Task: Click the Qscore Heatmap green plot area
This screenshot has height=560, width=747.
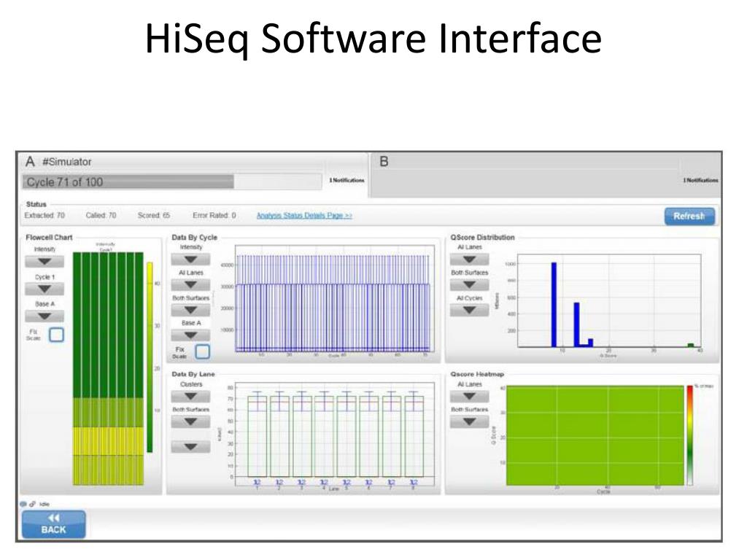Action: (595, 436)
